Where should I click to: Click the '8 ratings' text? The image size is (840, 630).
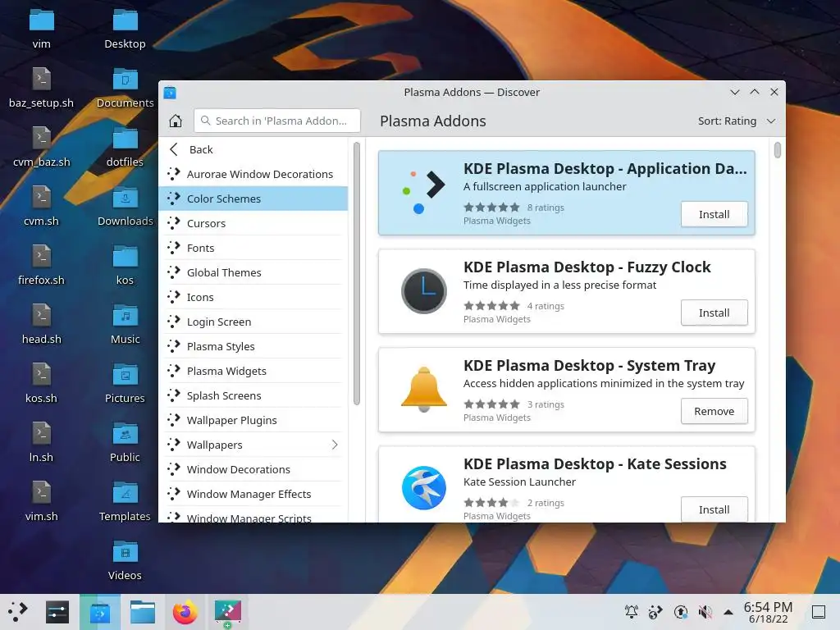(x=546, y=208)
